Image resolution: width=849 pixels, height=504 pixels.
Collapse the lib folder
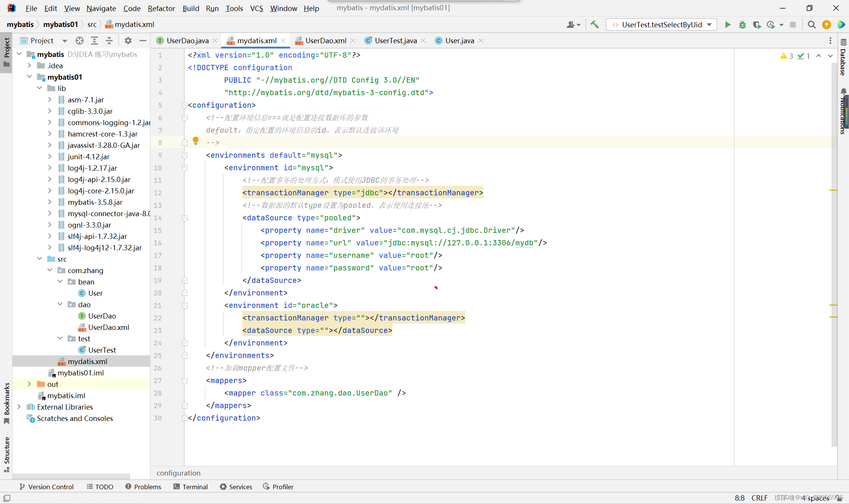pyautogui.click(x=39, y=88)
